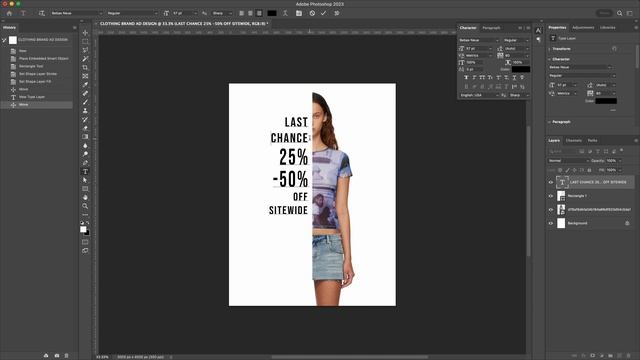Hide the Rectangle 1 layer

pyautogui.click(x=551, y=196)
